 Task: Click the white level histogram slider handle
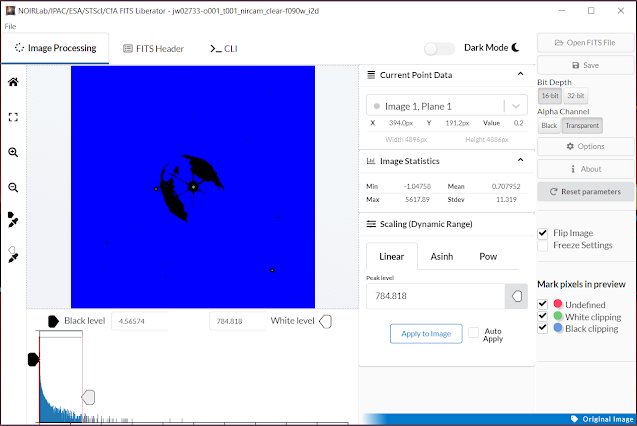(89, 398)
